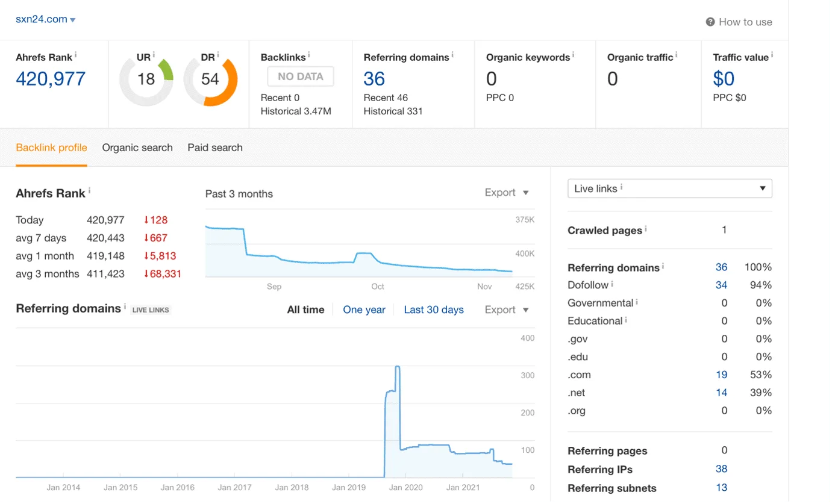Screen dimensions: 832x504
Task: Click the Dofollow count 34 link
Action: (x=721, y=285)
